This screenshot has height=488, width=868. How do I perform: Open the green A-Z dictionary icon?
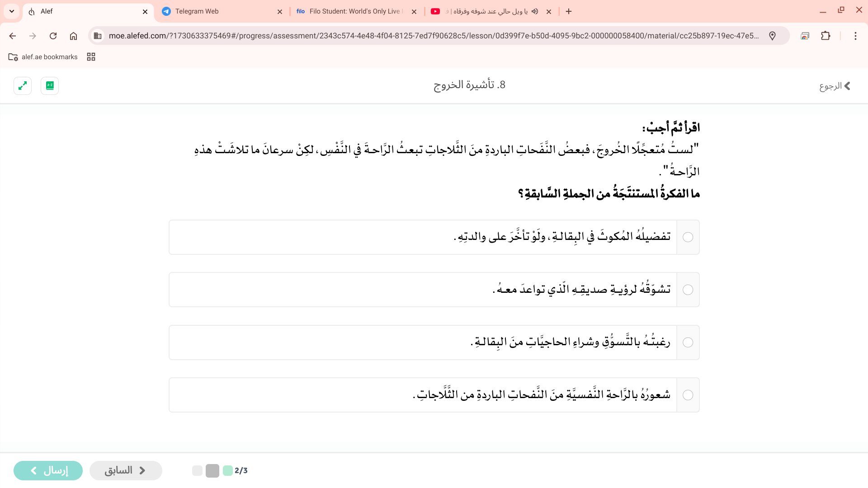point(50,86)
